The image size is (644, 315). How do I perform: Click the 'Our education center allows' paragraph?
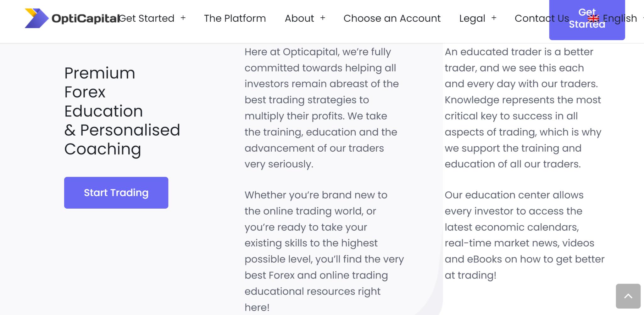(524, 235)
